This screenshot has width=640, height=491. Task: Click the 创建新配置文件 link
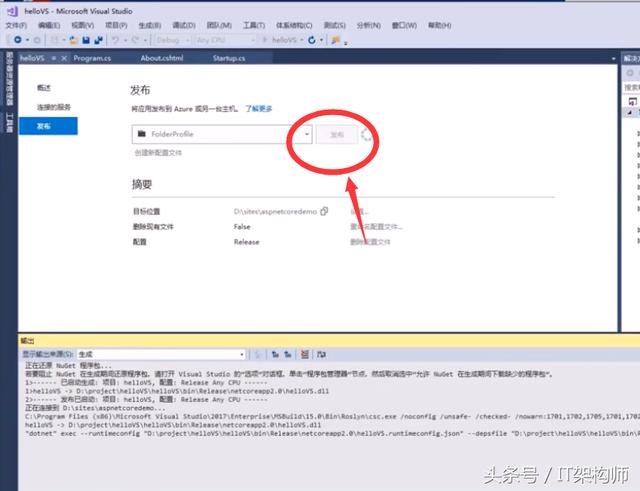coord(158,153)
